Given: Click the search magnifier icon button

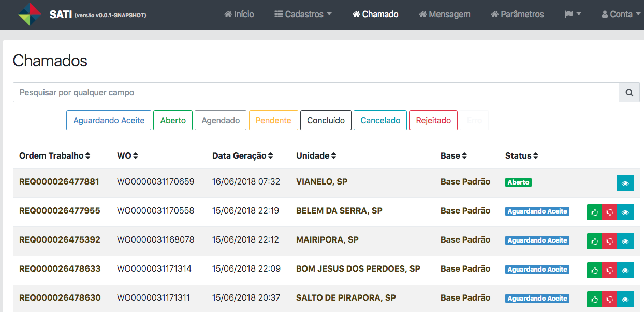Looking at the screenshot, I should tap(629, 93).
